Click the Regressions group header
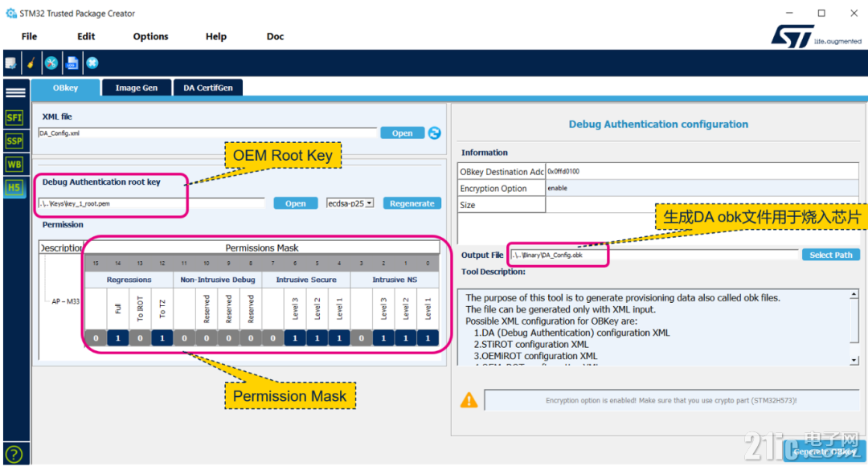The height and width of the screenshot is (466, 868). [129, 280]
